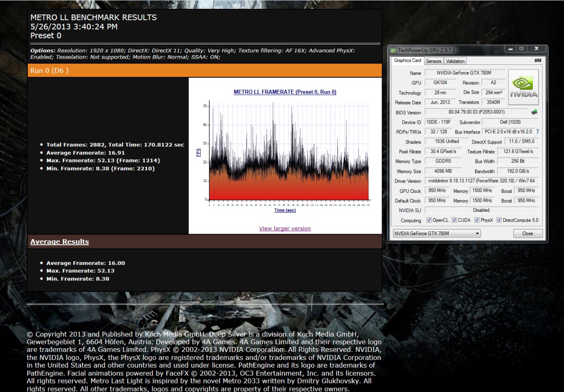Image resolution: width=564 pixels, height=392 pixels.
Task: Click the Memory Size field showing 4096 MB
Action: tap(443, 171)
